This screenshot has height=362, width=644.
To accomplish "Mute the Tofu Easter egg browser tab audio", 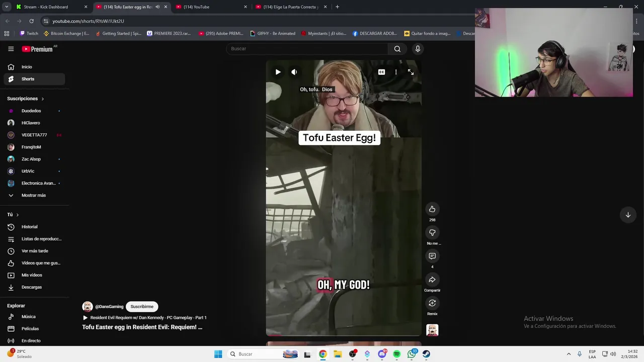I will (x=157, y=7).
